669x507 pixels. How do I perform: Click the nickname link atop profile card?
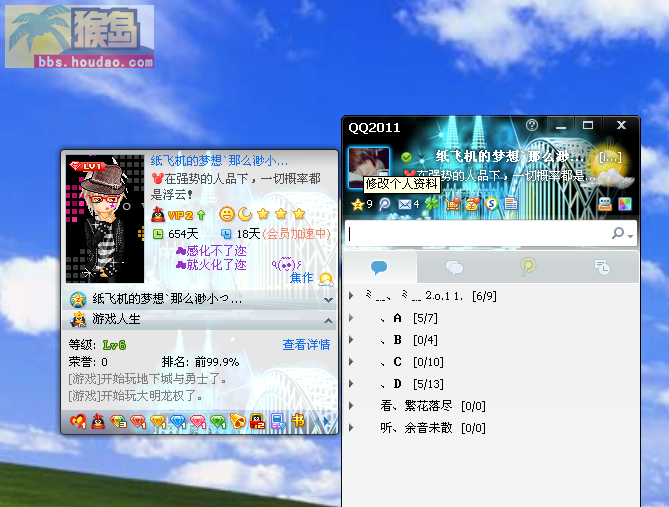coord(219,161)
